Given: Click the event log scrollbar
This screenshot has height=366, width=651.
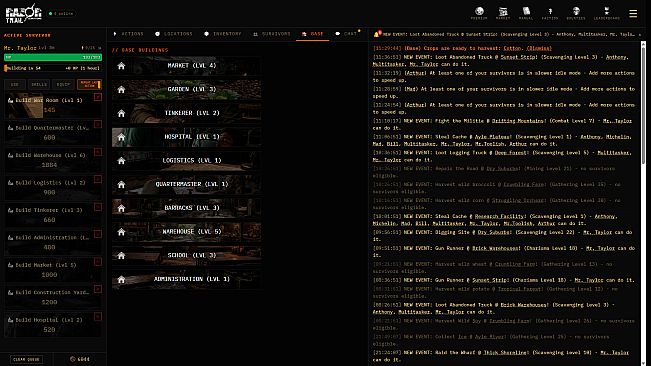Looking at the screenshot, I should click(643, 104).
